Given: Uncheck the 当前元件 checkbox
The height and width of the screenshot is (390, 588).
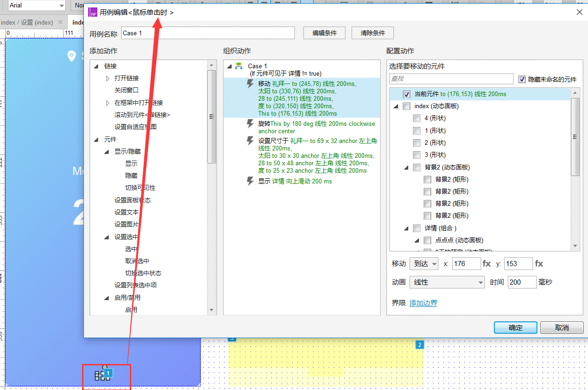Looking at the screenshot, I should (407, 94).
